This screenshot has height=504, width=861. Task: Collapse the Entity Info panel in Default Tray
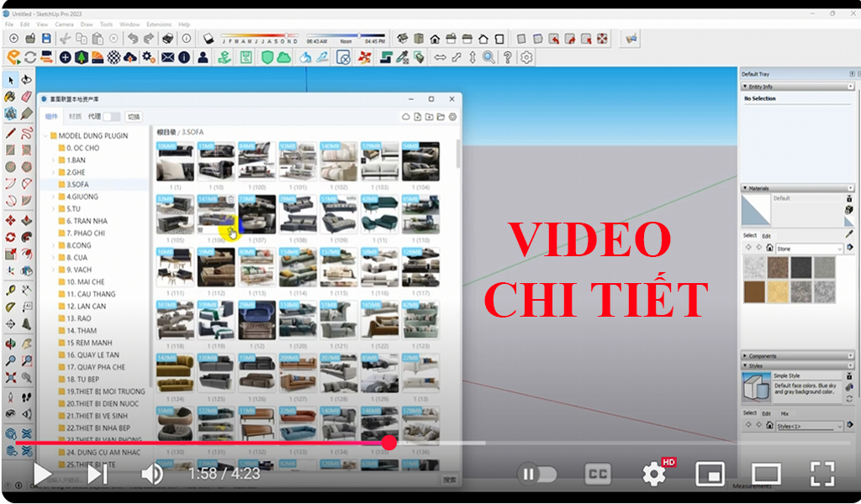click(745, 86)
